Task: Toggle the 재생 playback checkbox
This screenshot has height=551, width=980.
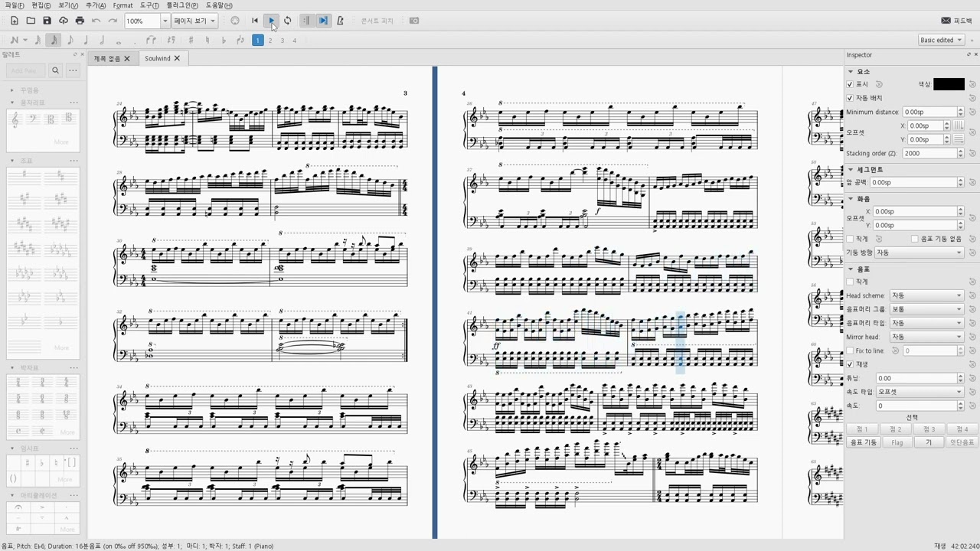Action: click(850, 364)
